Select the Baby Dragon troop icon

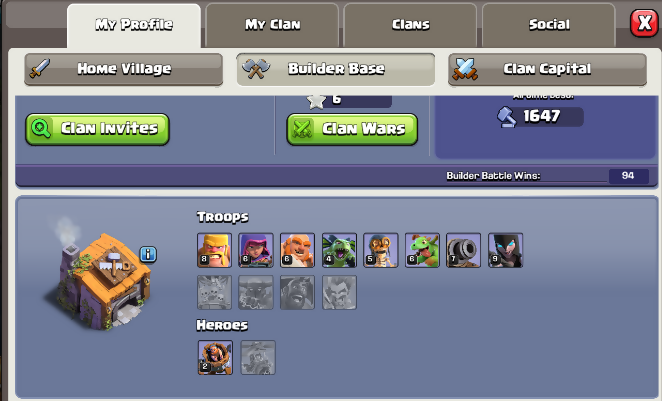pos(422,250)
